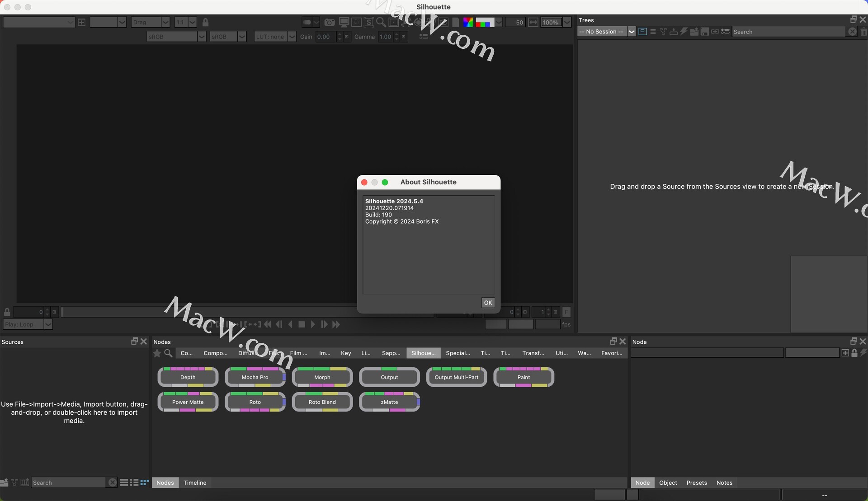
Task: Click the Depth node
Action: tap(188, 377)
